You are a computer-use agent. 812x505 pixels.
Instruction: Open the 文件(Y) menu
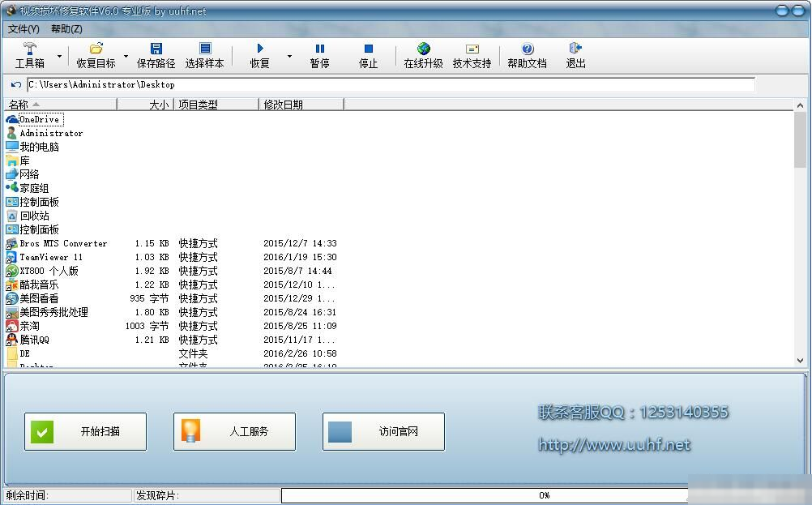click(24, 29)
